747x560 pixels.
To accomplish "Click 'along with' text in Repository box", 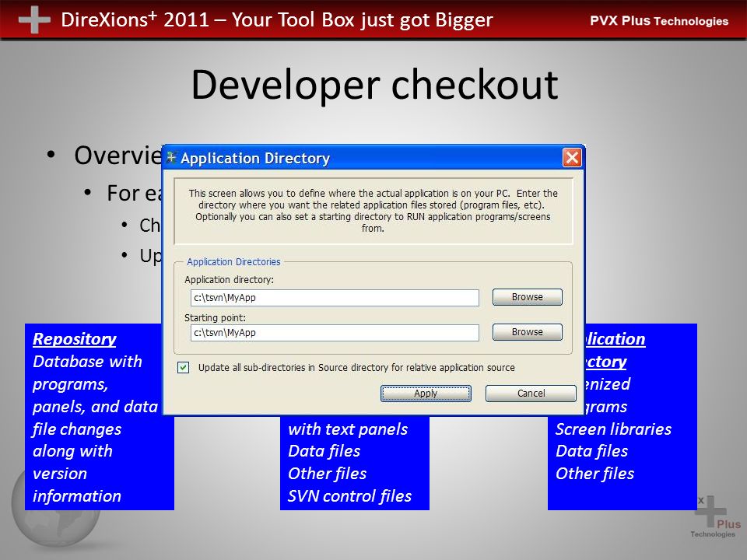I will [72, 451].
